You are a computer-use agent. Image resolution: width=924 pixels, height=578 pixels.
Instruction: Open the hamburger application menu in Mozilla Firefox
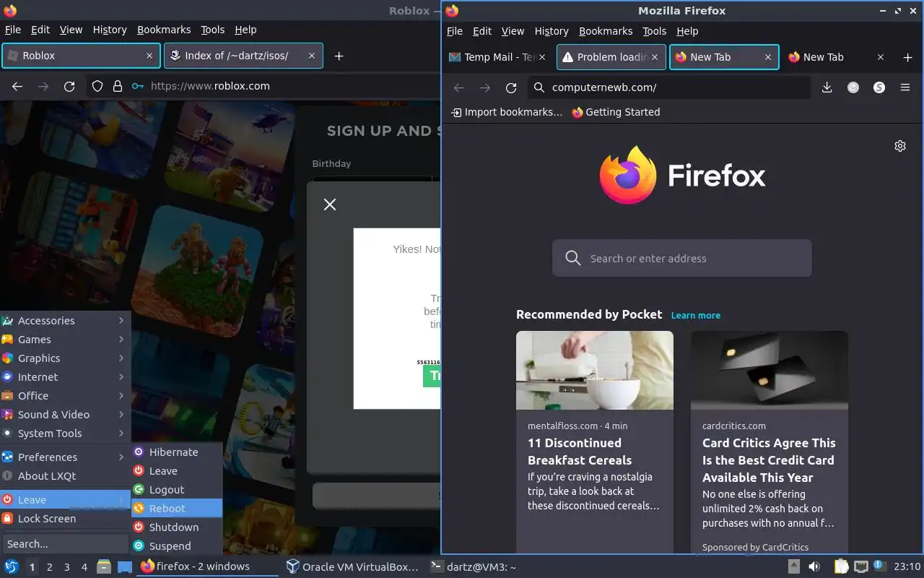tap(905, 87)
